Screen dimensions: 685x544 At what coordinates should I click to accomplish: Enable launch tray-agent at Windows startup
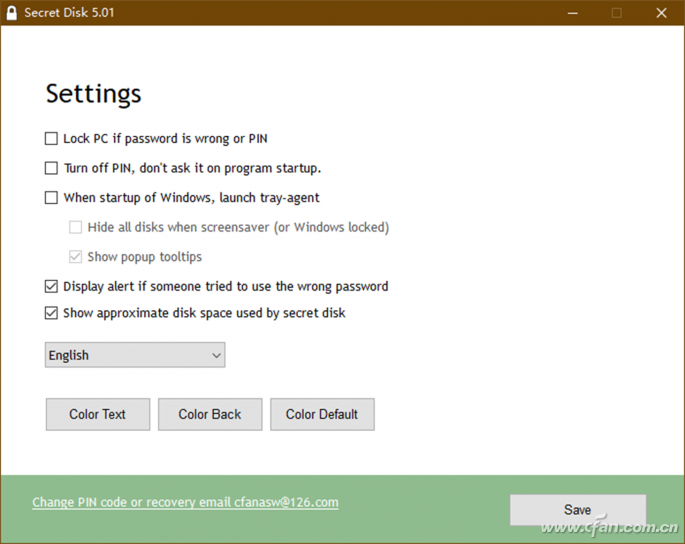tap(51, 198)
